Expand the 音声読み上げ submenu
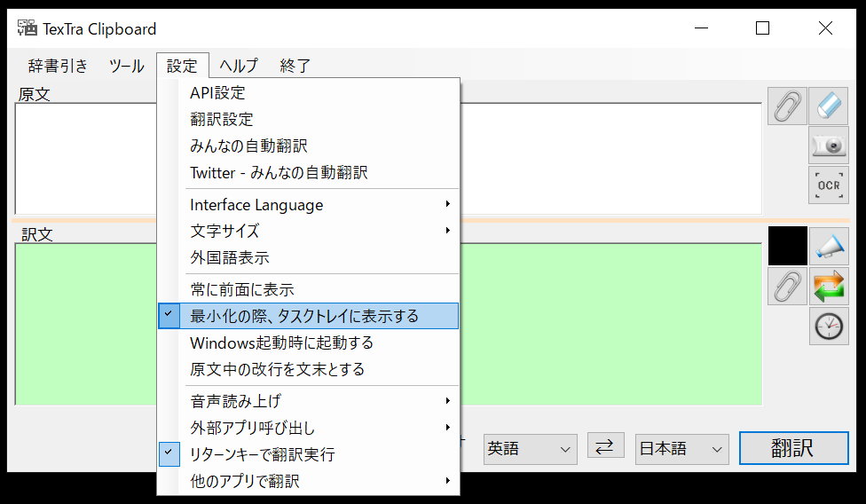 point(308,401)
